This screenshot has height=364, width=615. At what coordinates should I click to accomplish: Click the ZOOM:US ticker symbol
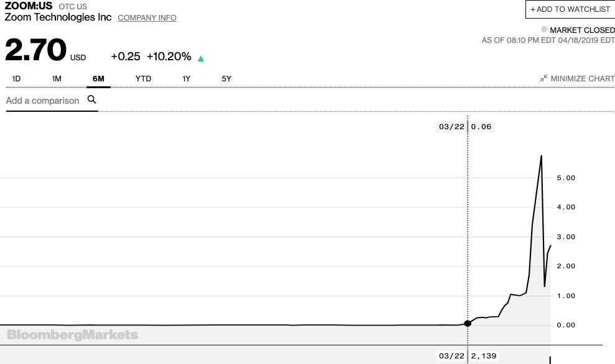click(29, 6)
